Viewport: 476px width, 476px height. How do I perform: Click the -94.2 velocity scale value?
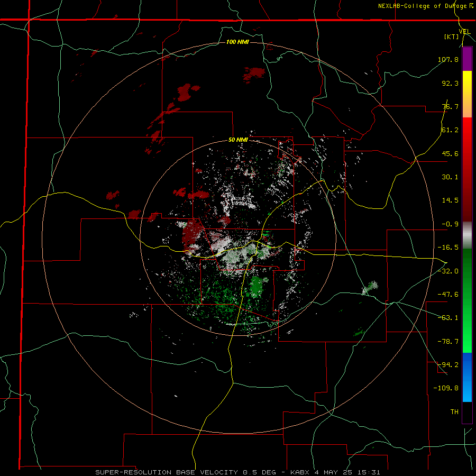click(x=448, y=364)
